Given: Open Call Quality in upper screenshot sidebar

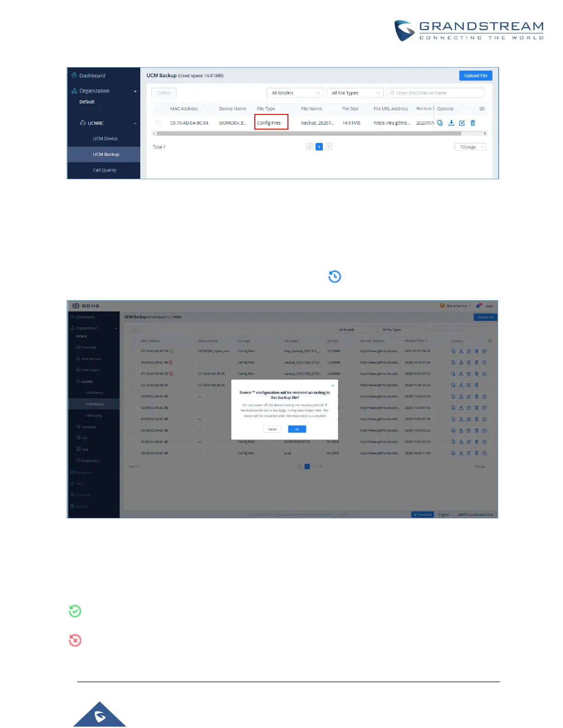Looking at the screenshot, I should pyautogui.click(x=105, y=170).
